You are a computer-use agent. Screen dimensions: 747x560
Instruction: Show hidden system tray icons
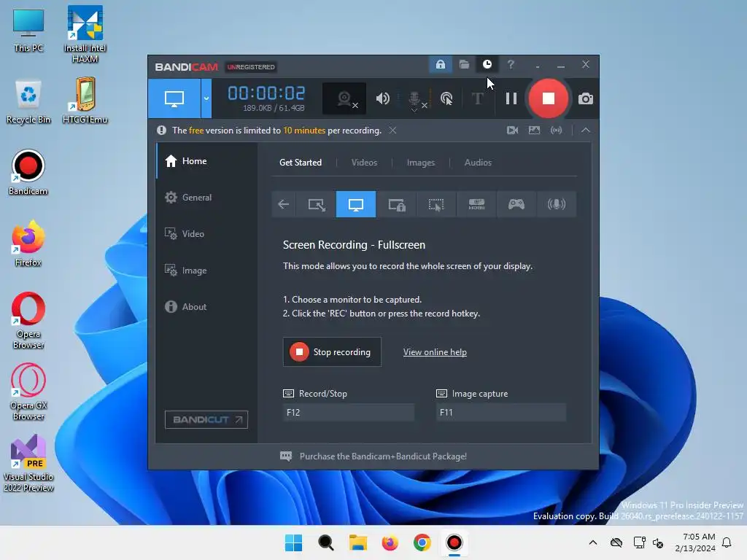pos(592,542)
